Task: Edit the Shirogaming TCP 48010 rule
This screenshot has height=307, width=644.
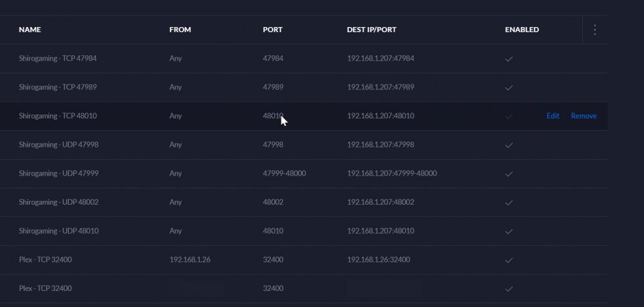Action: pyautogui.click(x=553, y=116)
